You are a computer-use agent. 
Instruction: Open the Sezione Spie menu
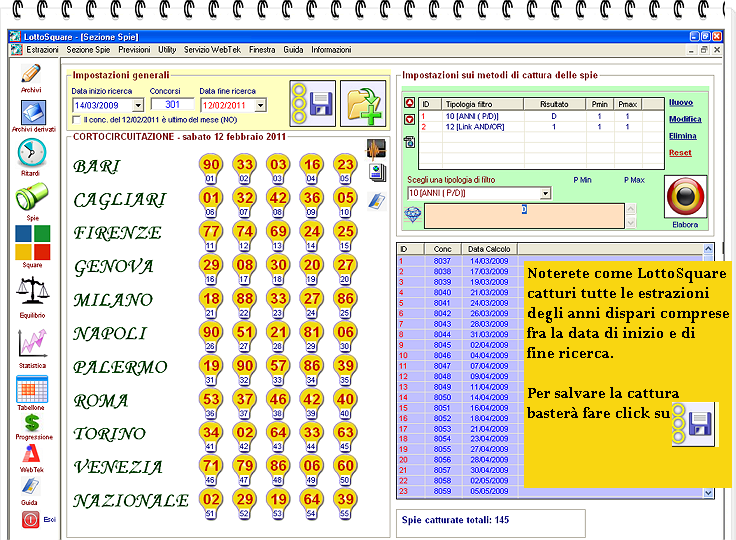point(88,50)
